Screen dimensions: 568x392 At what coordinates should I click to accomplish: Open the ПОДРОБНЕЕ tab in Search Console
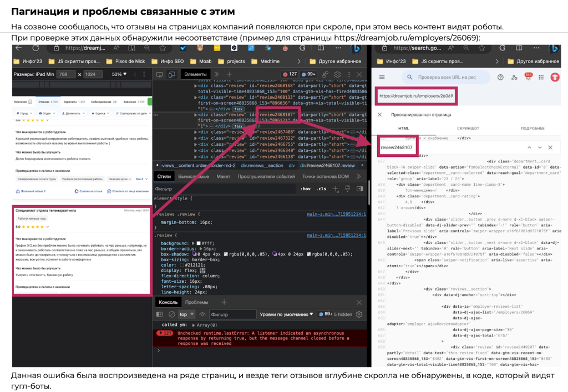point(532,128)
